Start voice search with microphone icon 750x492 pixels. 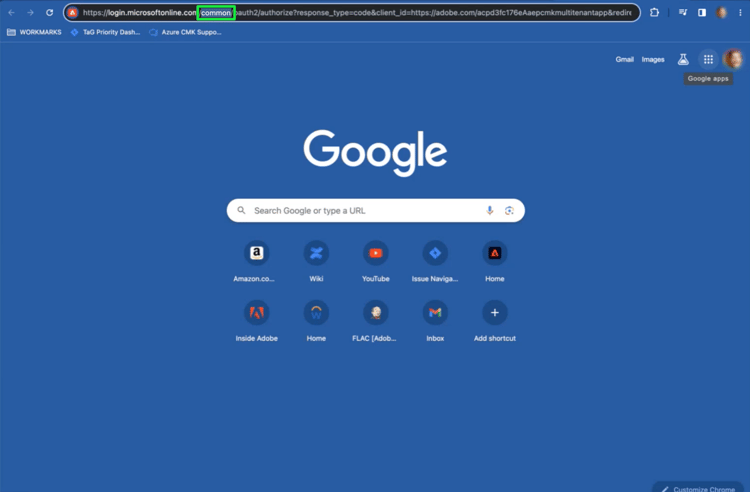pos(489,210)
